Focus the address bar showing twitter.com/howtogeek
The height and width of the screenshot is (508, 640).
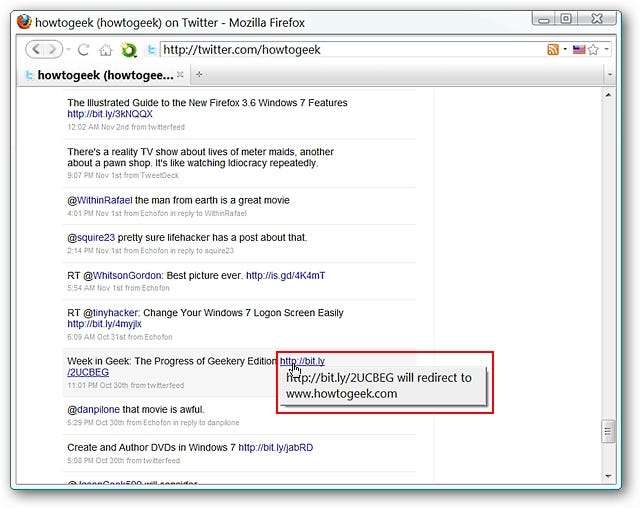tap(351, 50)
